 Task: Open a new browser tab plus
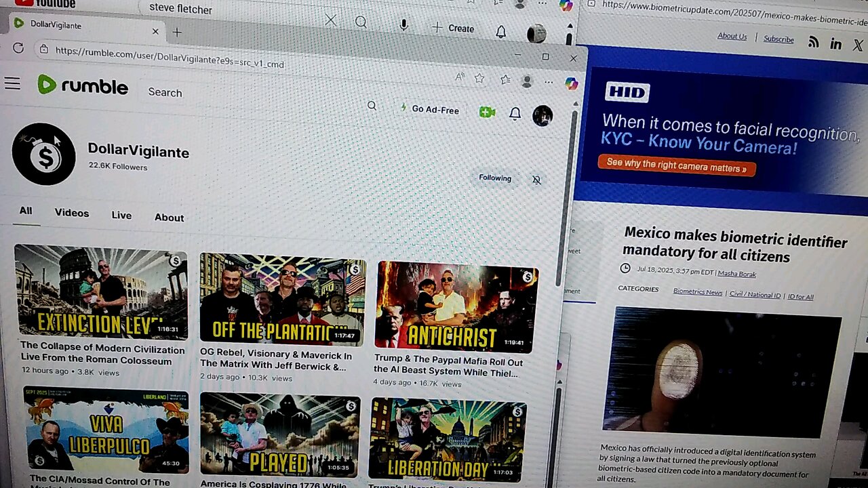pos(177,32)
